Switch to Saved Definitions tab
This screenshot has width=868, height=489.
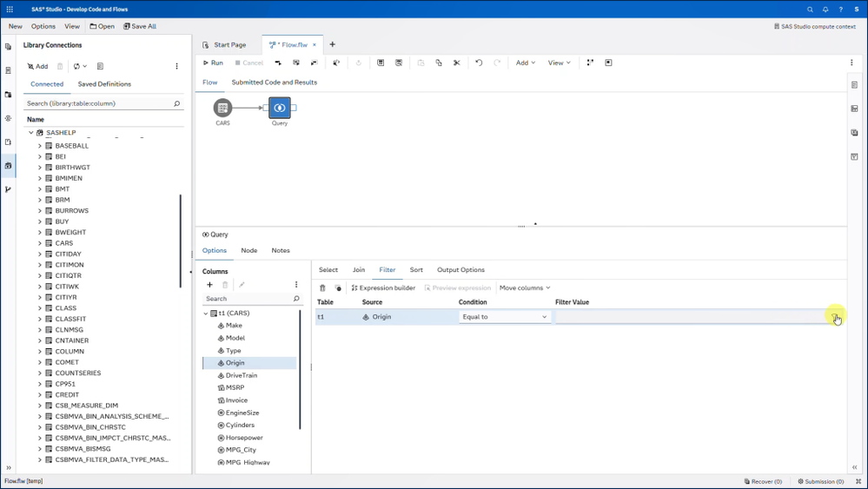tap(104, 84)
